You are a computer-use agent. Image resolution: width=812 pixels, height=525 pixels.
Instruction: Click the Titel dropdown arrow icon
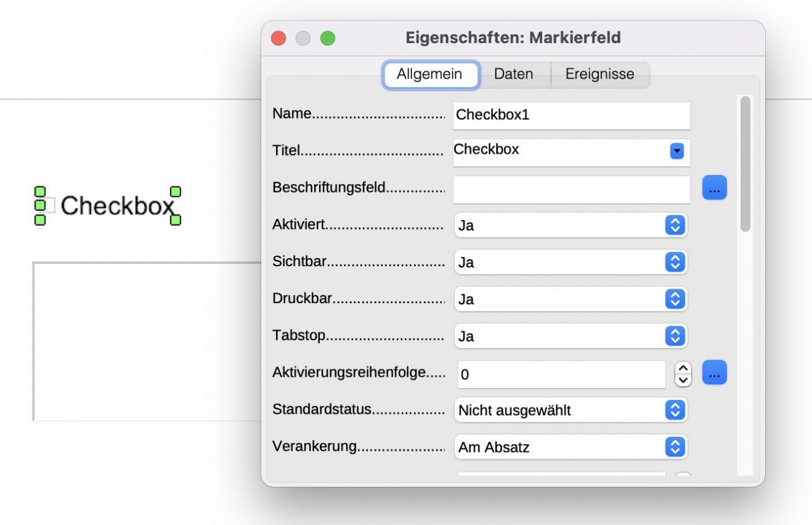click(675, 152)
